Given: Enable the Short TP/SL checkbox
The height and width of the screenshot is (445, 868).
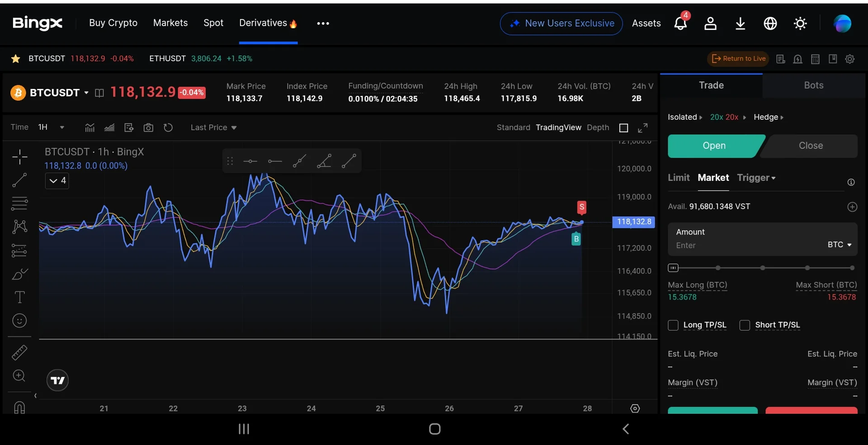Looking at the screenshot, I should click(745, 325).
